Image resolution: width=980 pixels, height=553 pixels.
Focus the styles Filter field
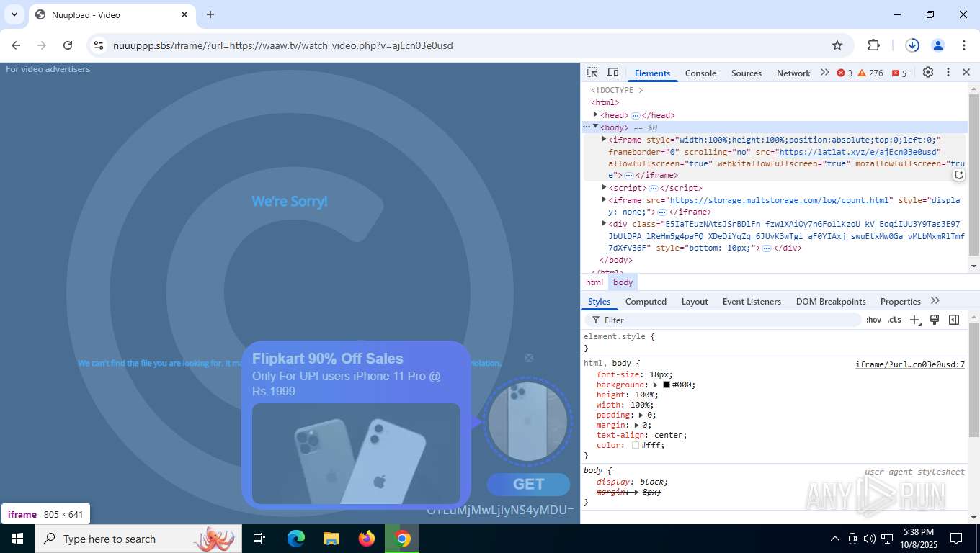[x=723, y=320]
